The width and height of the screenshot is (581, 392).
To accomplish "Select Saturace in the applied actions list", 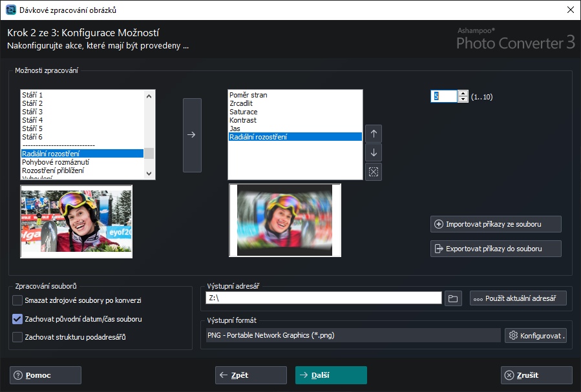I will [244, 112].
